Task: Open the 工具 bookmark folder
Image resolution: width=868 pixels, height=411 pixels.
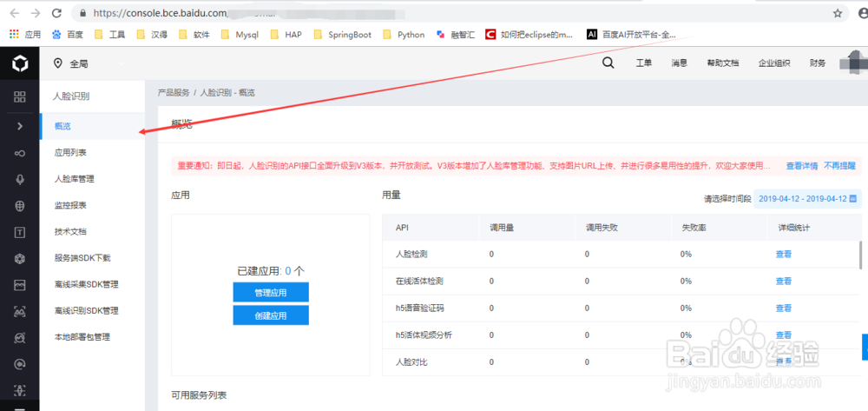Action: click(109, 35)
